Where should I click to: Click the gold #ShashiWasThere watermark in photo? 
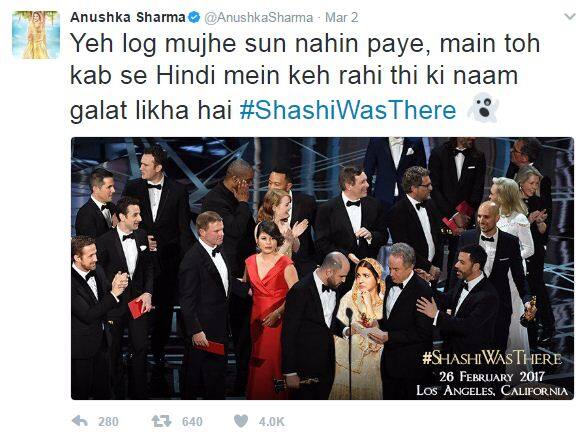(x=492, y=358)
